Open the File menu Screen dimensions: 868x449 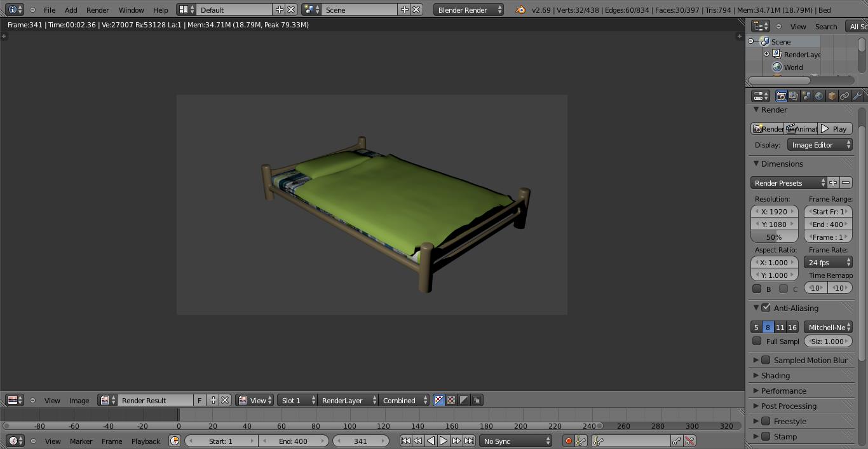[x=50, y=10]
